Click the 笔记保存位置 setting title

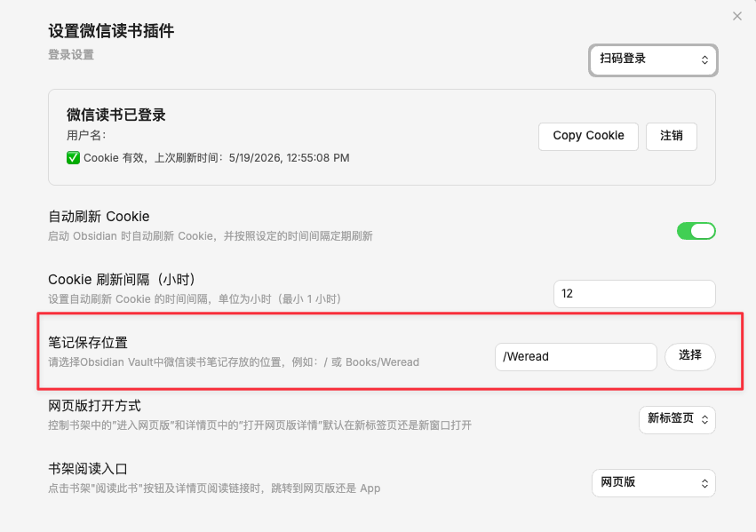pos(88,343)
